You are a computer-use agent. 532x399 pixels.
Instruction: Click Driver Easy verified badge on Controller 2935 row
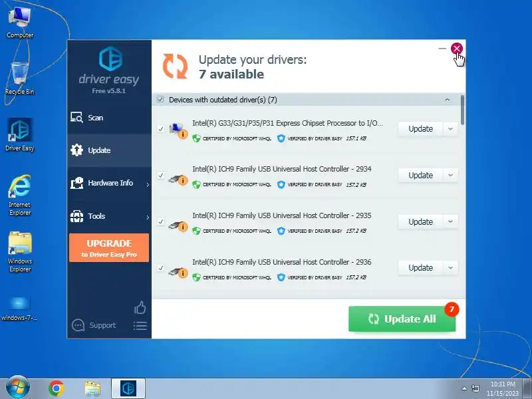(x=281, y=231)
